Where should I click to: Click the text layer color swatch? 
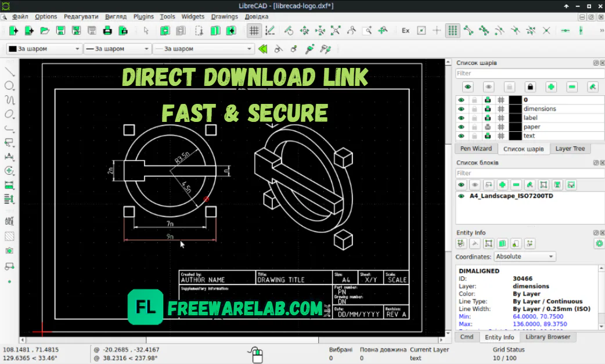[515, 136]
